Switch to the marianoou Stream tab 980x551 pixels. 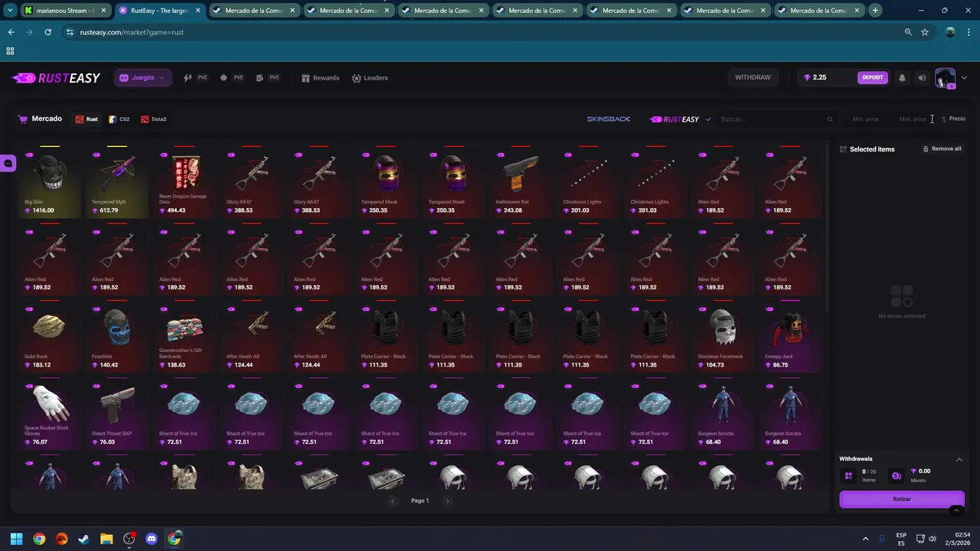(67, 11)
